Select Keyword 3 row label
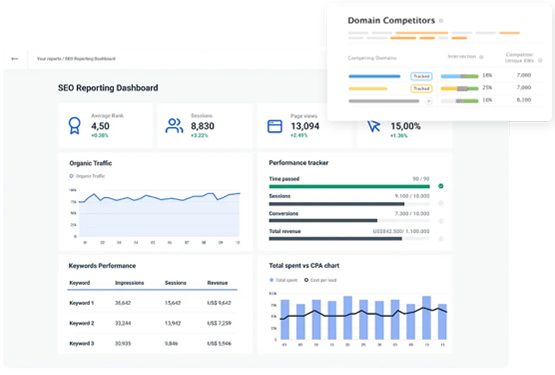 [x=82, y=343]
